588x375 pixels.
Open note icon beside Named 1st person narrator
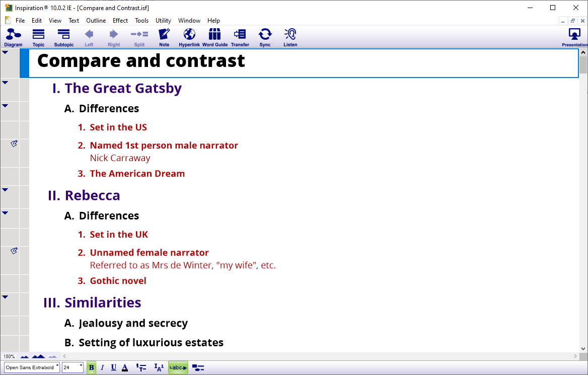tap(14, 143)
